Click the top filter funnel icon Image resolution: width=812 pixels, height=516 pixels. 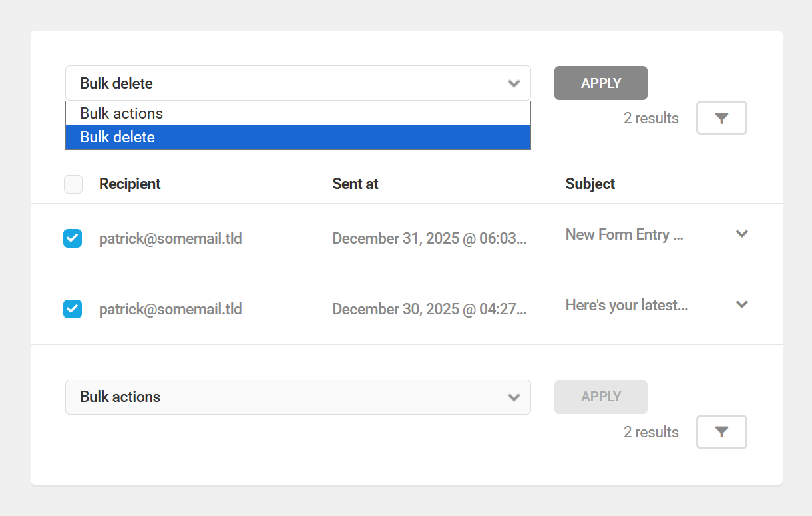point(721,118)
